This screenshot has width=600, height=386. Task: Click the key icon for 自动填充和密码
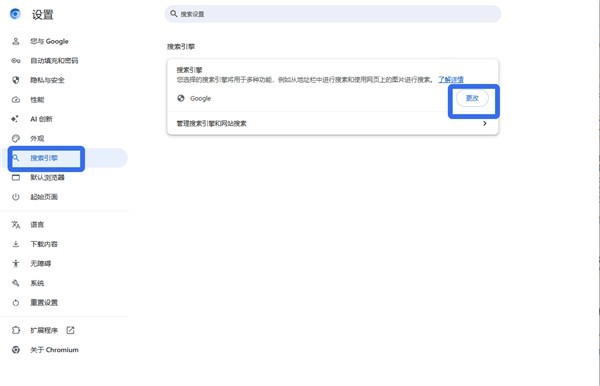(16, 60)
